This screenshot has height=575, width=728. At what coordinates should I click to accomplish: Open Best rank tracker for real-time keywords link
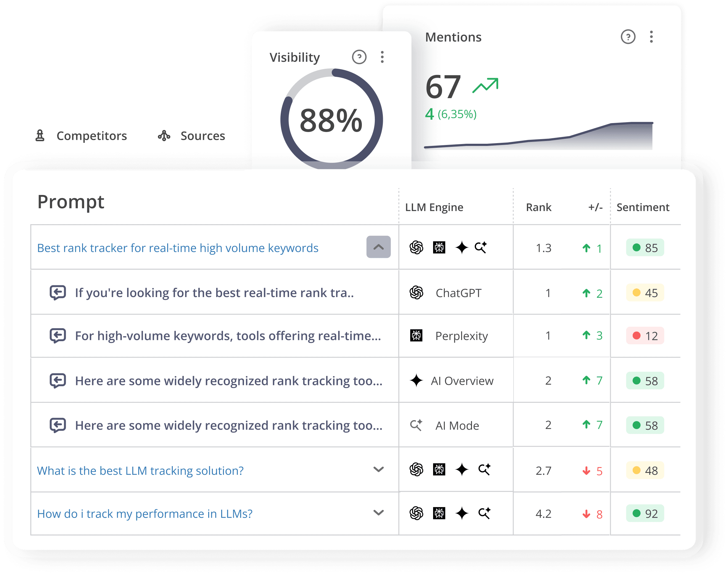tap(178, 248)
